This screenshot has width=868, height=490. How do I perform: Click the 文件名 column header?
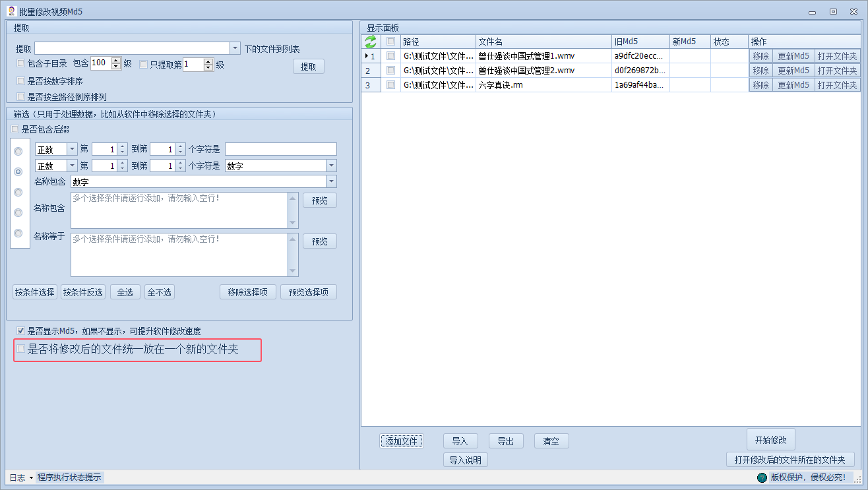pyautogui.click(x=543, y=42)
